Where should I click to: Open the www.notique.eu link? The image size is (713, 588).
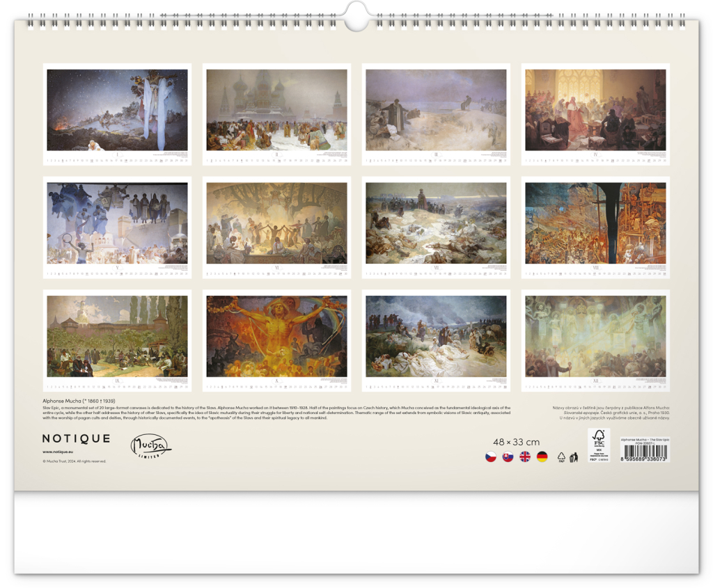[59, 452]
